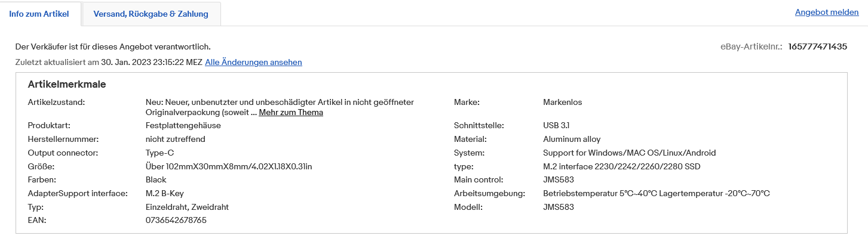
Task: Click the Main control value JMS583
Action: (558, 179)
